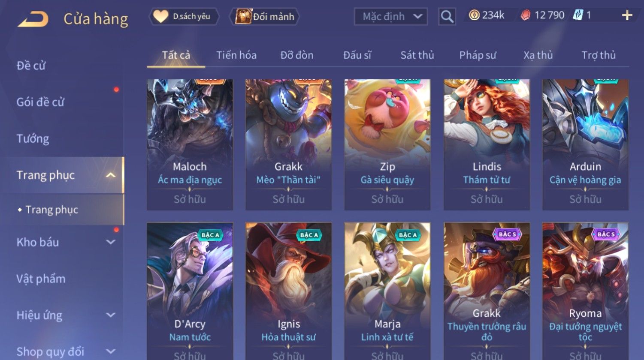This screenshot has height=360, width=644.
Task: Tap the blue voucher ticket icon
Action: tap(577, 15)
